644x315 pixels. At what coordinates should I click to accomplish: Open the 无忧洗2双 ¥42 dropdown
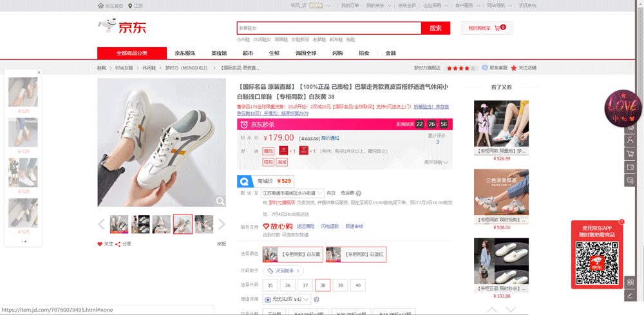287,300
